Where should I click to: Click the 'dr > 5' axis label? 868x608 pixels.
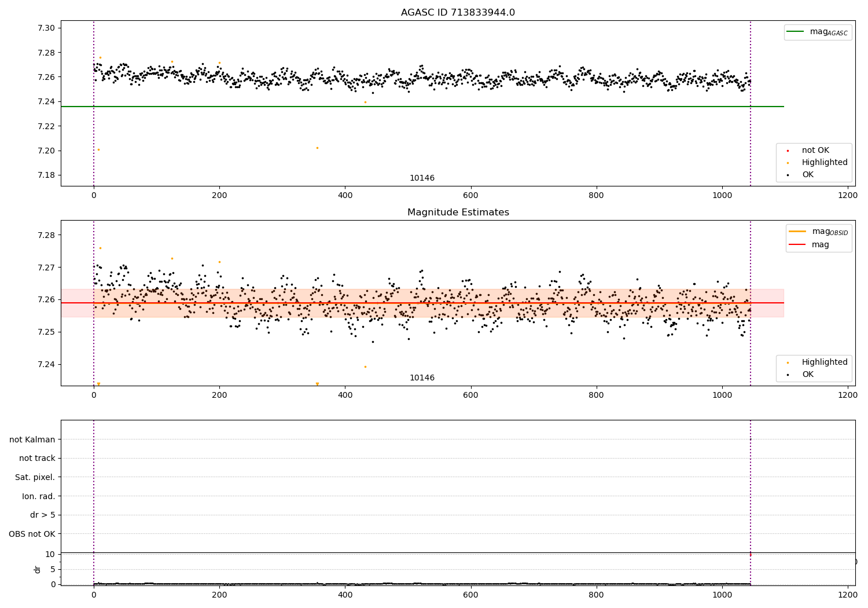pyautogui.click(x=43, y=515)
